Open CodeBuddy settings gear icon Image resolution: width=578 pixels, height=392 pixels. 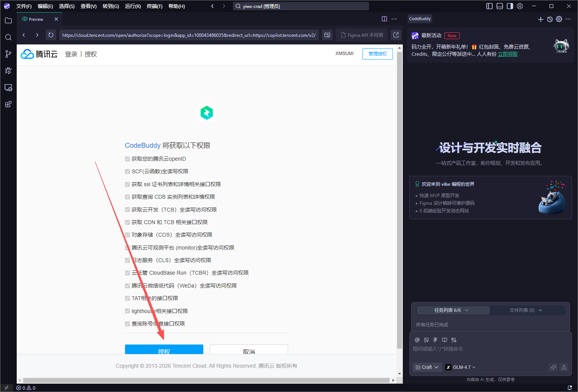click(559, 19)
